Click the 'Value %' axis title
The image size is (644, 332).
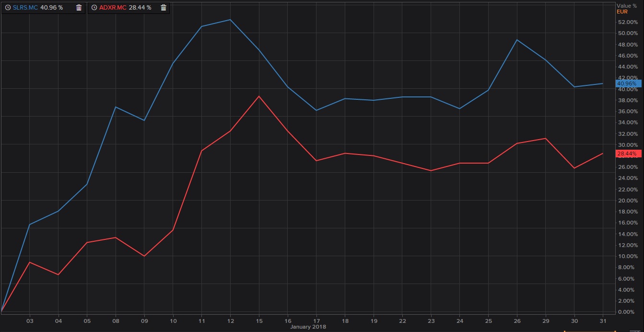coord(627,5)
